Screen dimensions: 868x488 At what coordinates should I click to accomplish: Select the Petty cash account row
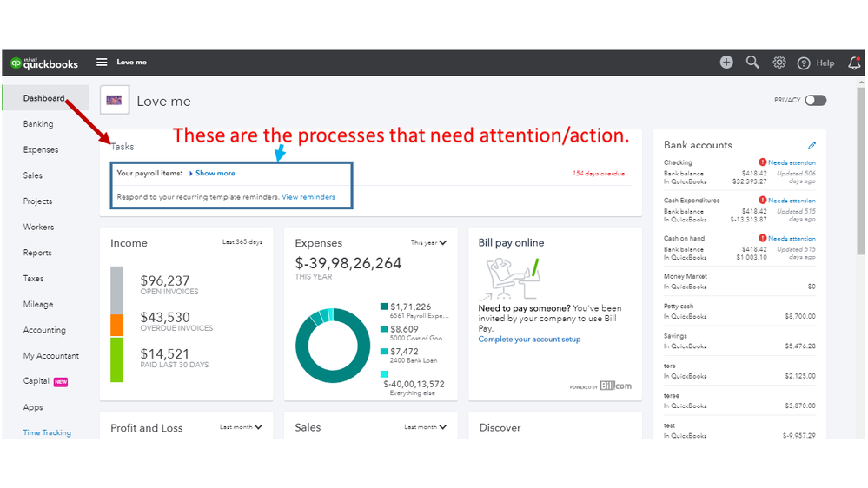pos(739,311)
